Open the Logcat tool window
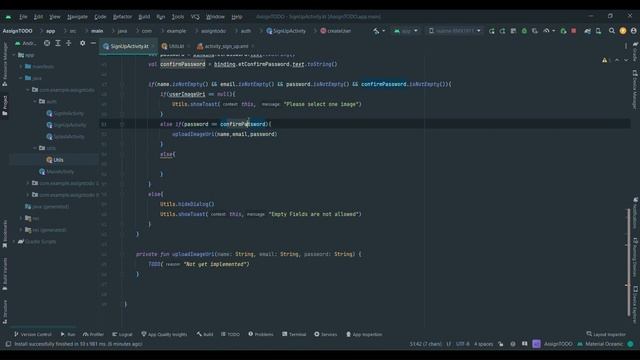Viewport: 640px width, 360px height. [122, 334]
